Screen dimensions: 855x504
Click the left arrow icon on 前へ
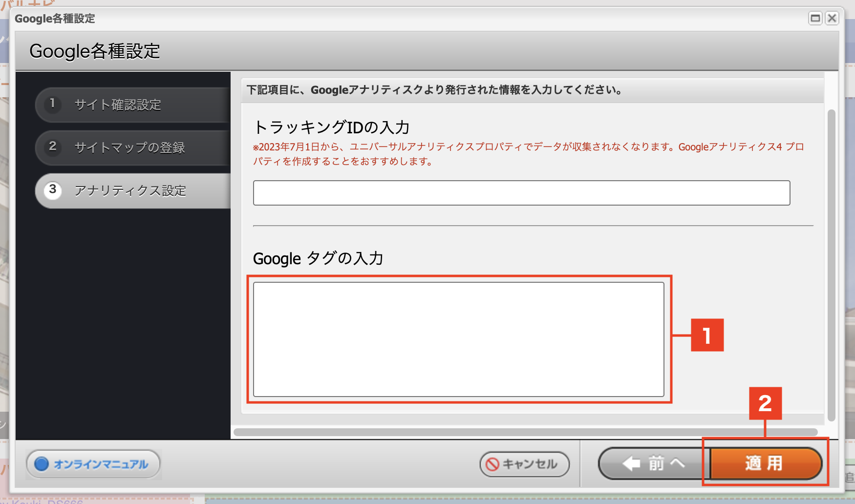pos(631,463)
